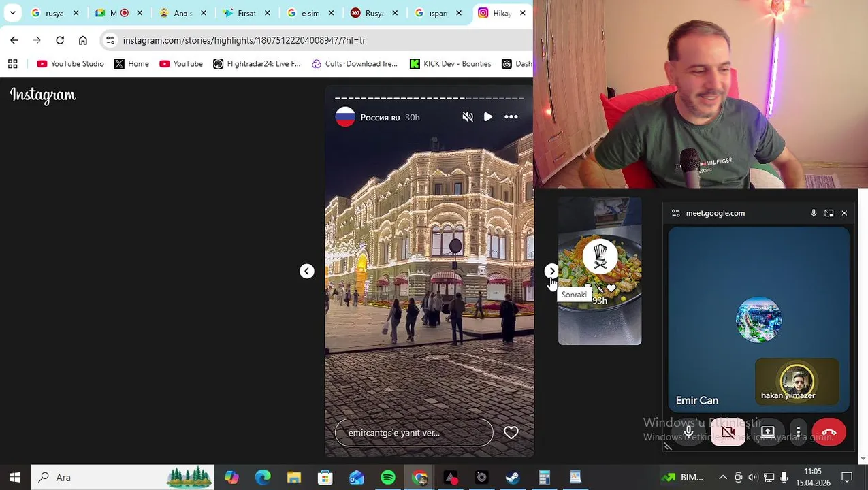This screenshot has height=490, width=868.
Task: Open the Chrome tab search dropdown
Action: (x=12, y=13)
